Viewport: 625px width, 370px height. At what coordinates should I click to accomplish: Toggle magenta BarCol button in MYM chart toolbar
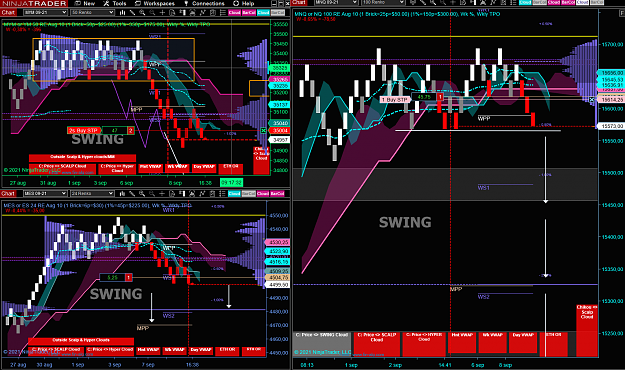(x=249, y=13)
